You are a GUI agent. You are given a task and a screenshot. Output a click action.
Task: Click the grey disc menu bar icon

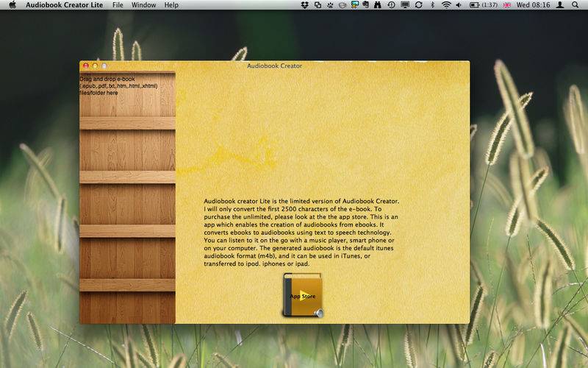point(342,5)
